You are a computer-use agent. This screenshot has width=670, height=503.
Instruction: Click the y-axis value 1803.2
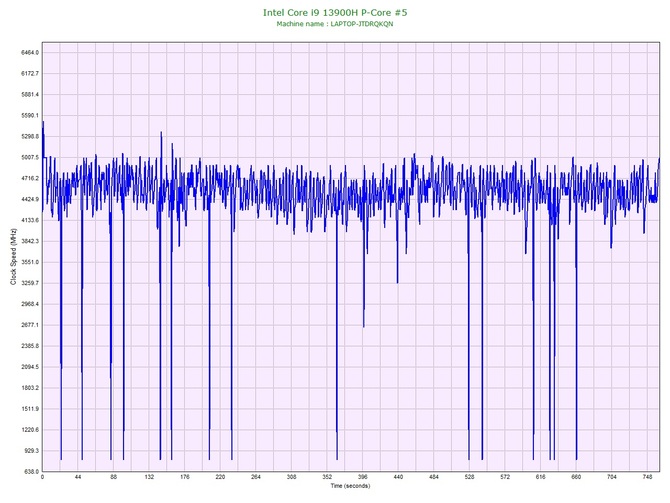[30, 388]
